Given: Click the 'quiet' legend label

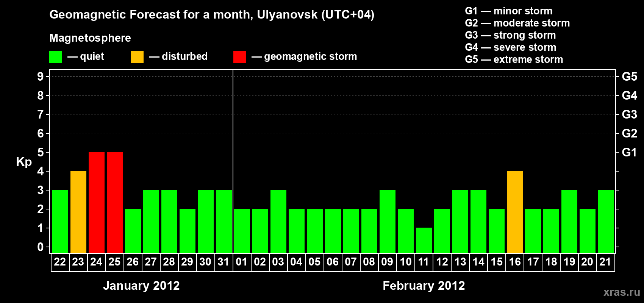Looking at the screenshot, I should click(92, 57).
